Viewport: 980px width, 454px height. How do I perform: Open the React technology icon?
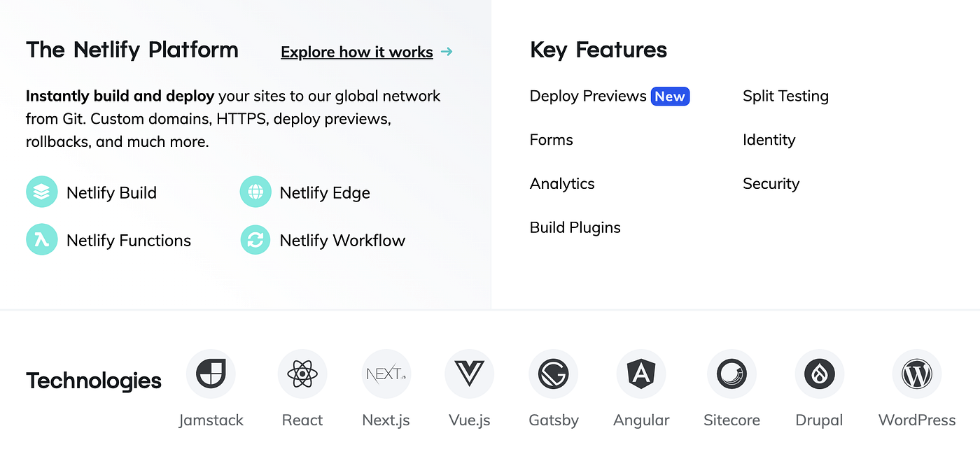[302, 374]
